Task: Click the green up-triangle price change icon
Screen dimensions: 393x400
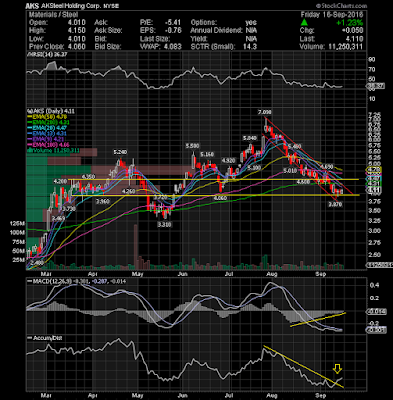Action: (304, 22)
